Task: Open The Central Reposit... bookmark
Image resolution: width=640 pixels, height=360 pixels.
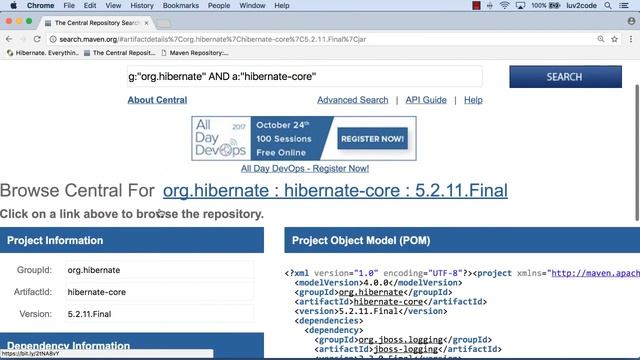Action: click(120, 53)
